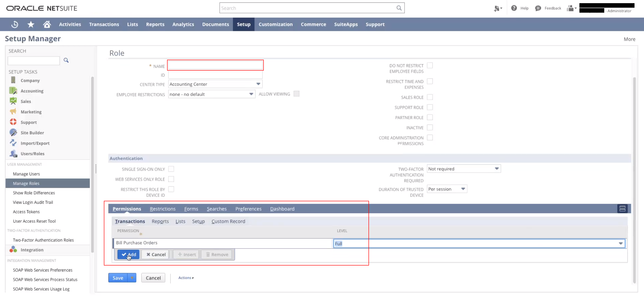The width and height of the screenshot is (644, 308).
Task: Tick the Inactive checkbox
Action: point(430,128)
